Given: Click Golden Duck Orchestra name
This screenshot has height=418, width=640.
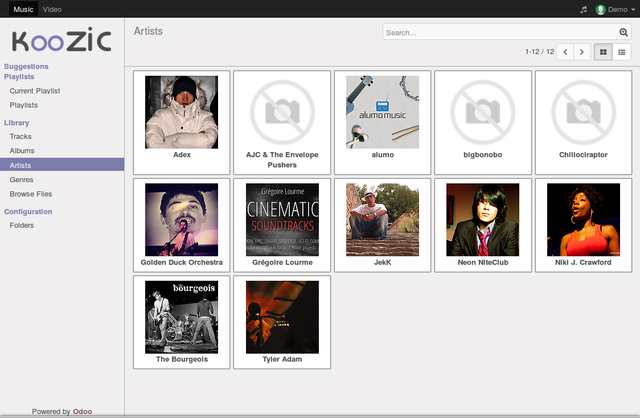Looking at the screenshot, I should point(182,262).
